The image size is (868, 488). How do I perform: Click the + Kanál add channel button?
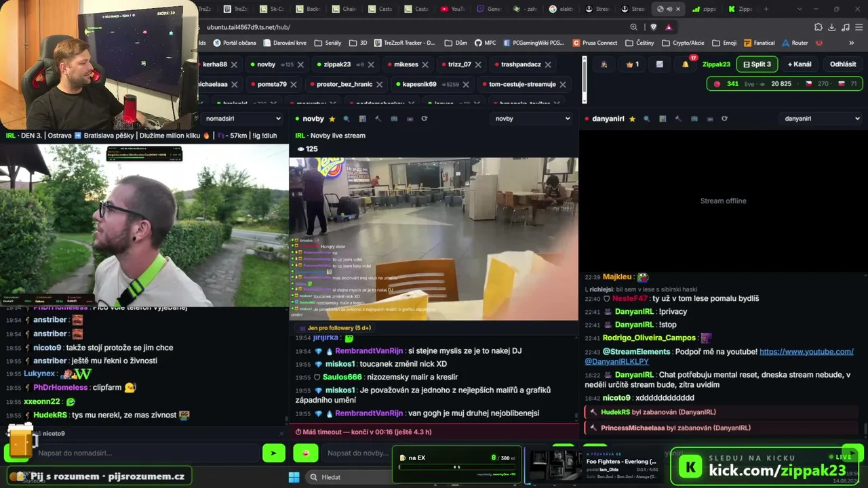click(x=800, y=64)
